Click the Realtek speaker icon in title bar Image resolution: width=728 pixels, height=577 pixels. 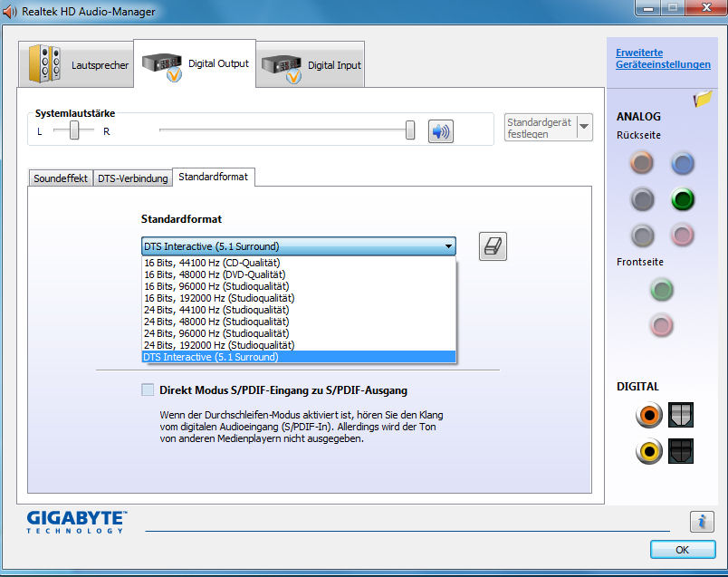[10, 12]
